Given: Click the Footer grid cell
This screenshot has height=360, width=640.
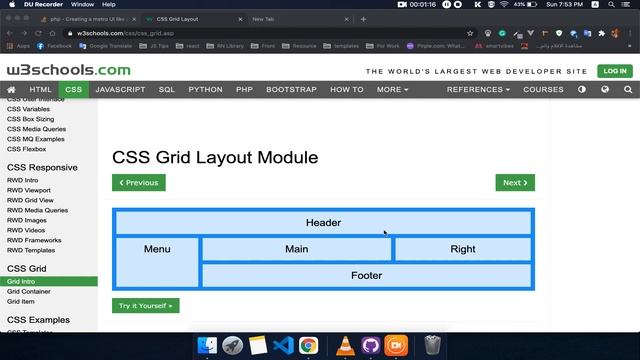Looking at the screenshot, I should 367,276.
